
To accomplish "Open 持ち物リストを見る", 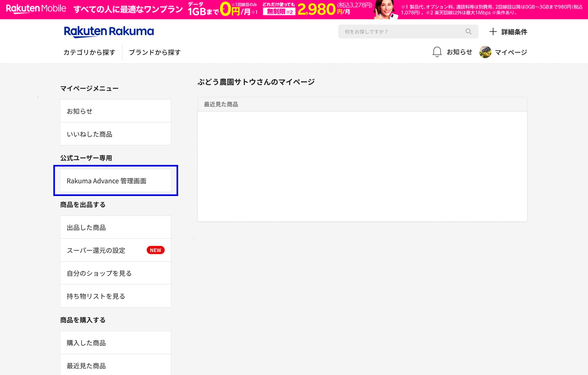I will coord(115,296).
